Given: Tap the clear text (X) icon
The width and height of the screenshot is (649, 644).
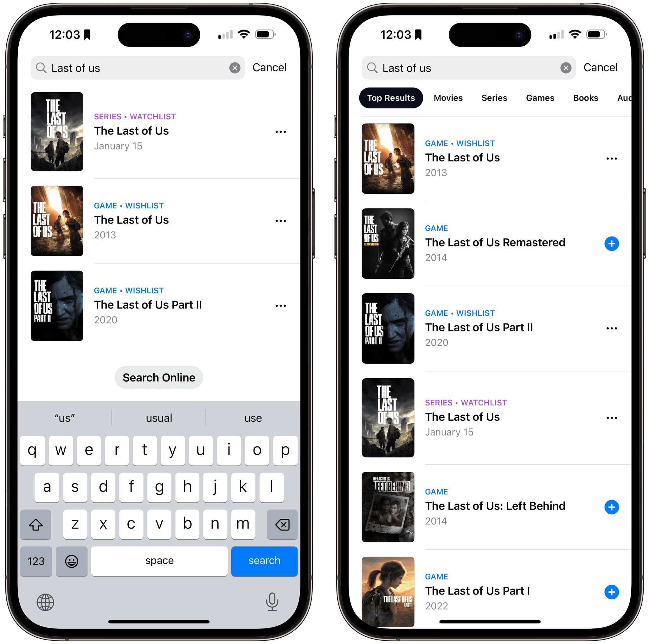Looking at the screenshot, I should (235, 67).
